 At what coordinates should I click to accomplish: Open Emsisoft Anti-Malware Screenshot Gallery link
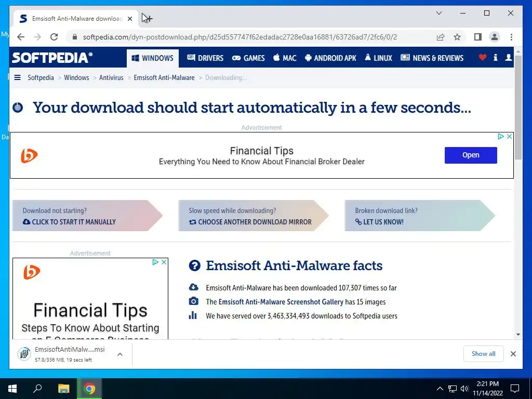tap(281, 302)
